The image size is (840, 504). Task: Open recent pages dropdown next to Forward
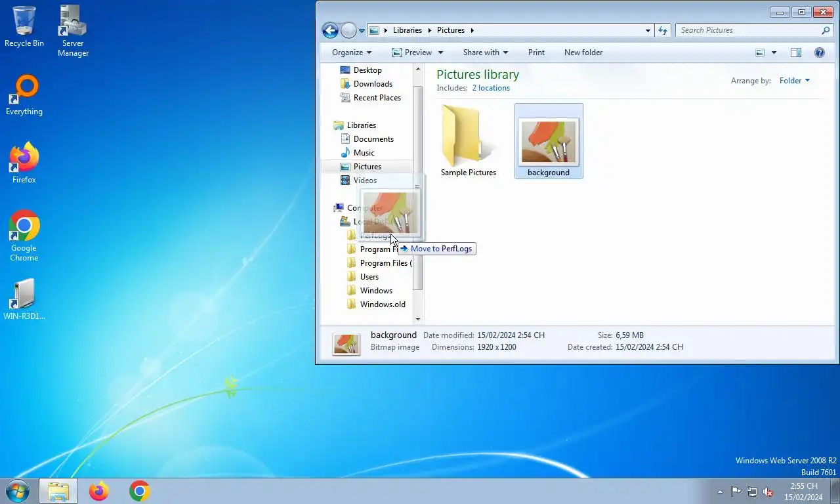(x=362, y=30)
